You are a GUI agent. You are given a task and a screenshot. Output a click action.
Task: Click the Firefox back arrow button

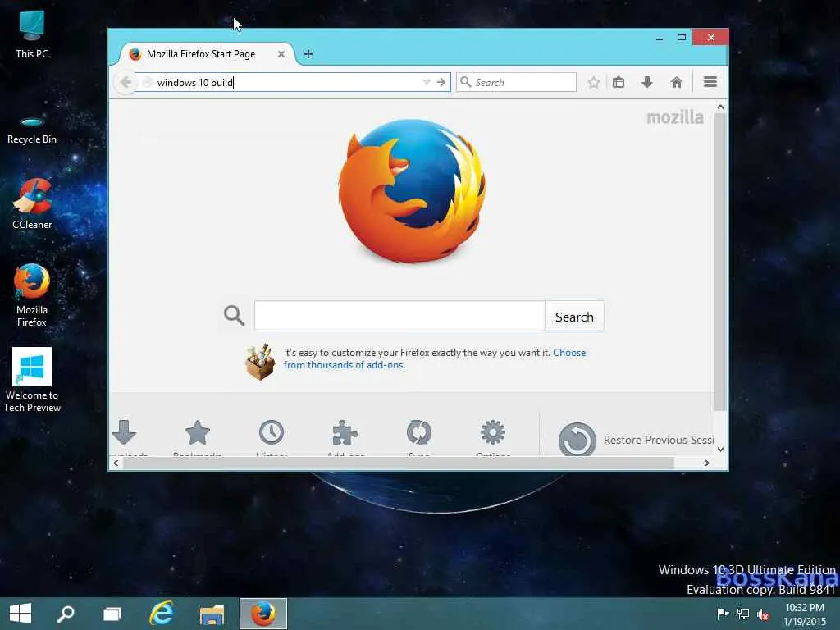pyautogui.click(x=126, y=83)
